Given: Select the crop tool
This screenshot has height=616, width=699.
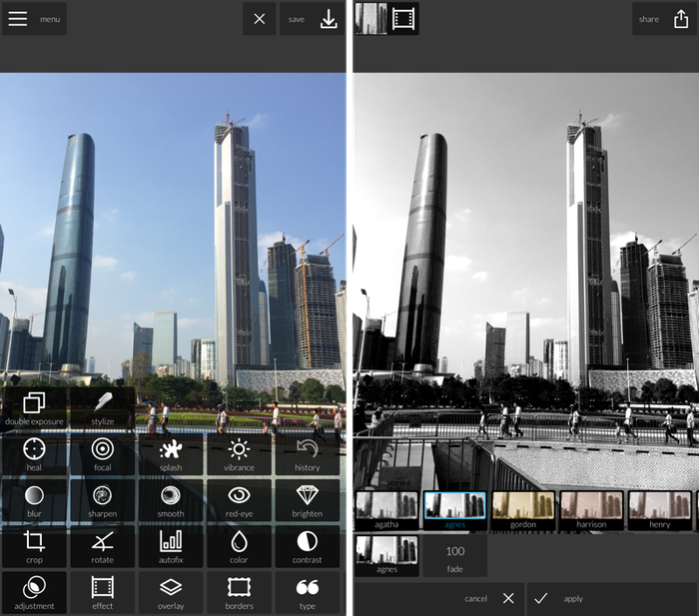Looking at the screenshot, I should (34, 547).
